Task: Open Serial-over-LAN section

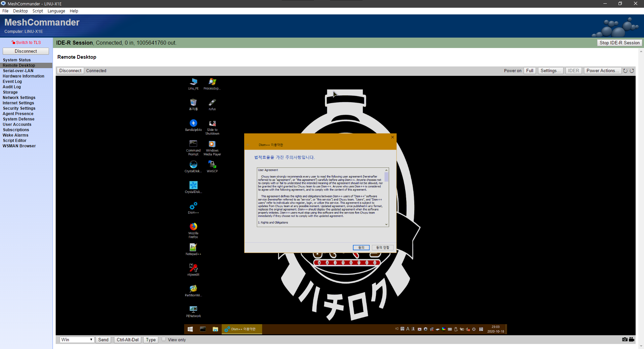Action: tap(18, 71)
